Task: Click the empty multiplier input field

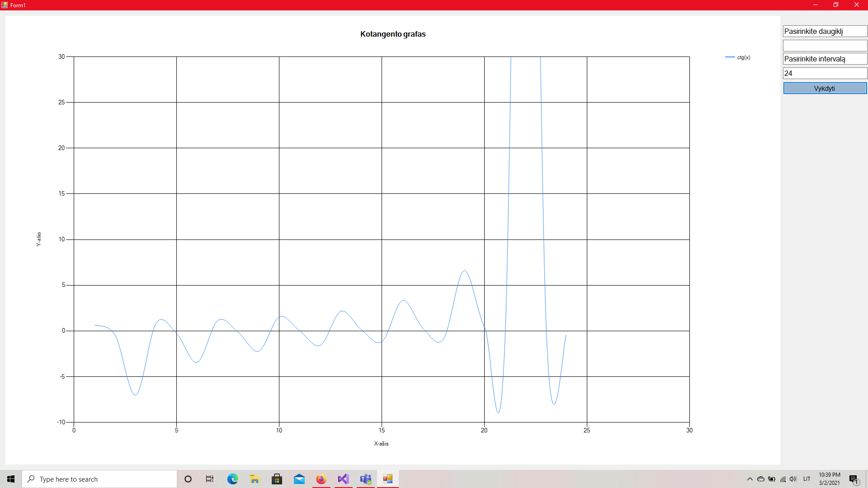Action: [x=825, y=46]
